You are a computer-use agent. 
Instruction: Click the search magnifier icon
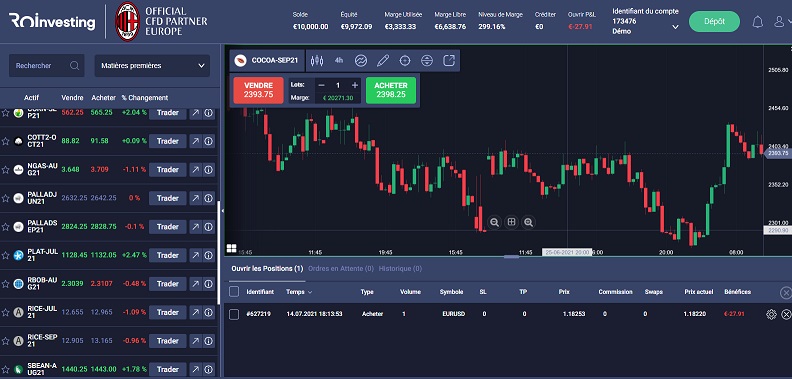(x=74, y=66)
